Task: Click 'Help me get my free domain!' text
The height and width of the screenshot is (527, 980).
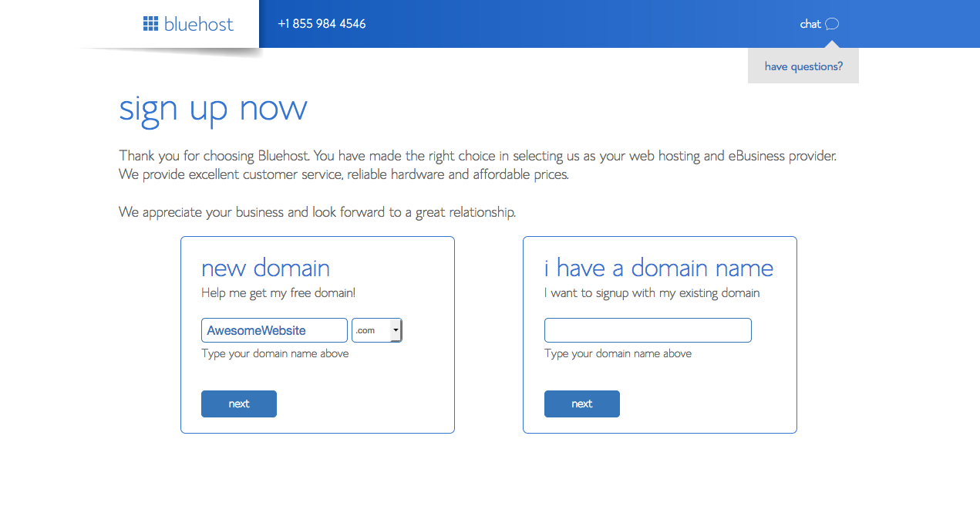Action: (278, 293)
